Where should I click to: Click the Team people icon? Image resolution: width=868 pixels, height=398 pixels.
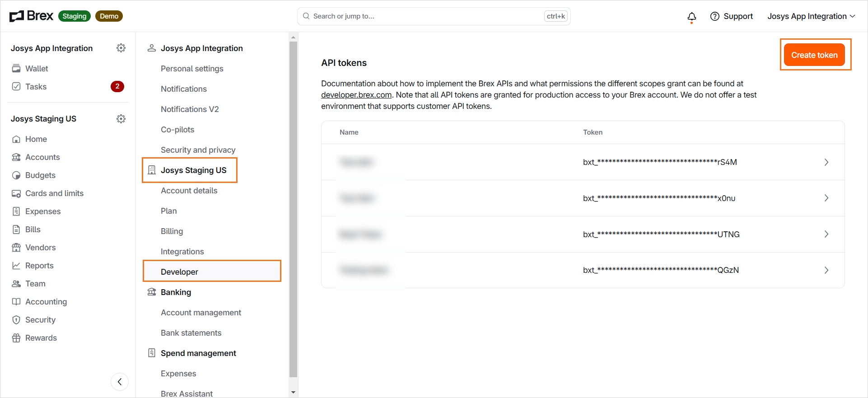16,284
